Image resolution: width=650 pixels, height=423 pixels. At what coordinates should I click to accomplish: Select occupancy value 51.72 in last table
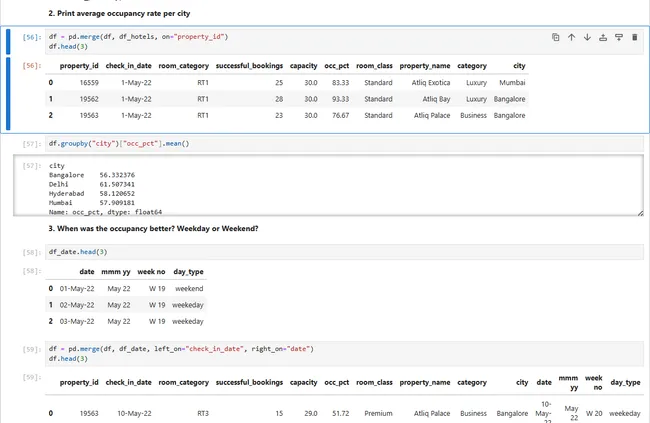tap(340, 413)
